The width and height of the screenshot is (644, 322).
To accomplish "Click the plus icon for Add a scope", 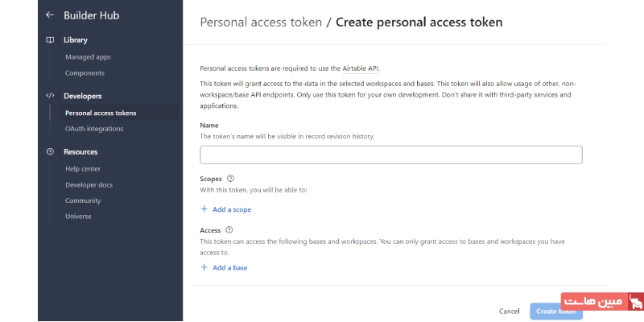I will click(x=204, y=209).
